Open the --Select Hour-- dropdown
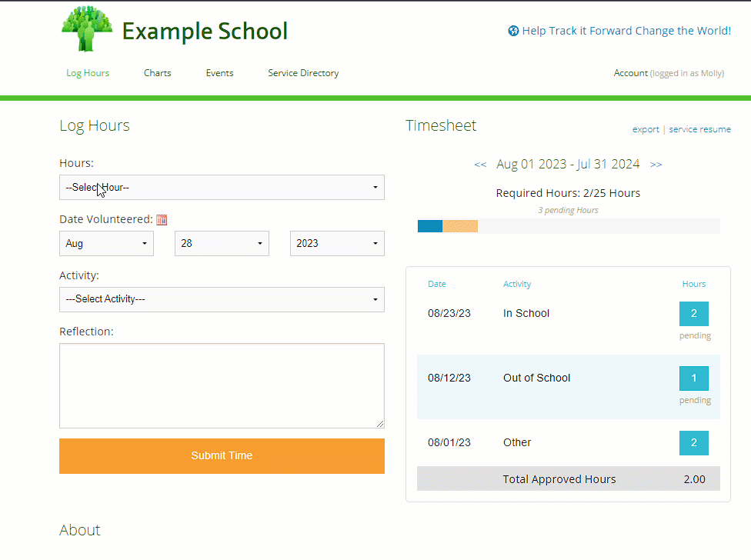The width and height of the screenshot is (751, 560). (x=222, y=187)
